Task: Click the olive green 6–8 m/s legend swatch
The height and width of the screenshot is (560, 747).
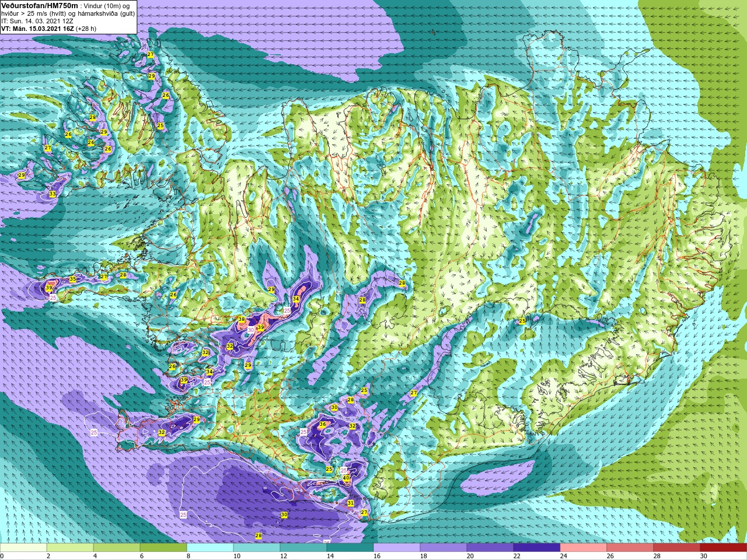Action: [163, 548]
